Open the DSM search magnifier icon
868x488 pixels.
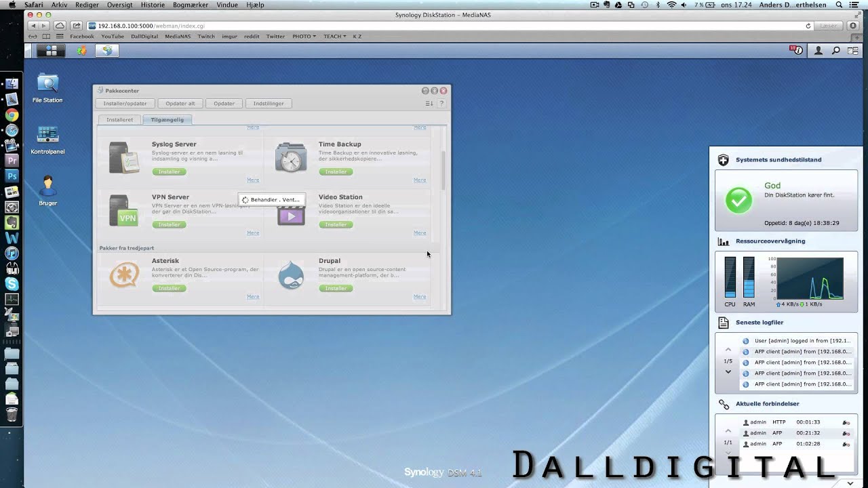point(835,51)
